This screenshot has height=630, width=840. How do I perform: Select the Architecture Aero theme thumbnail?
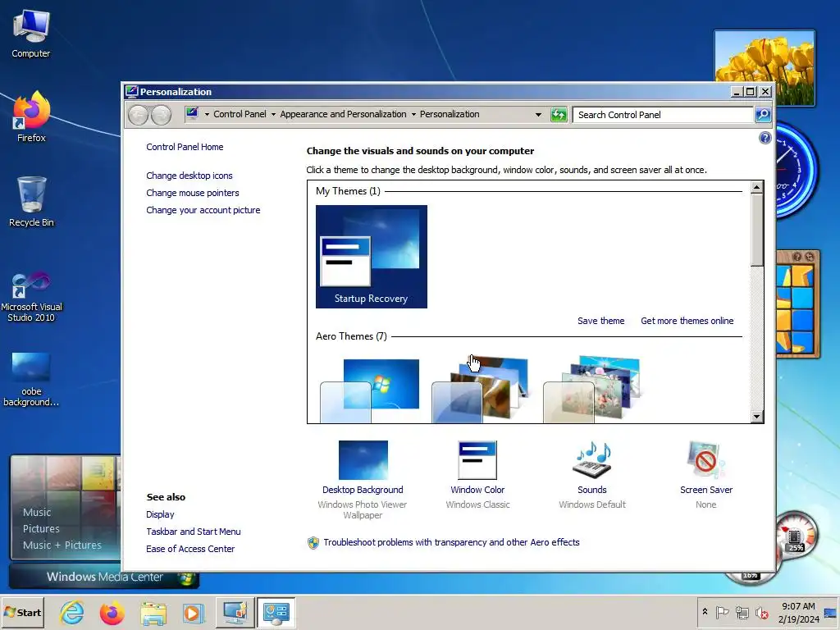[x=481, y=390]
